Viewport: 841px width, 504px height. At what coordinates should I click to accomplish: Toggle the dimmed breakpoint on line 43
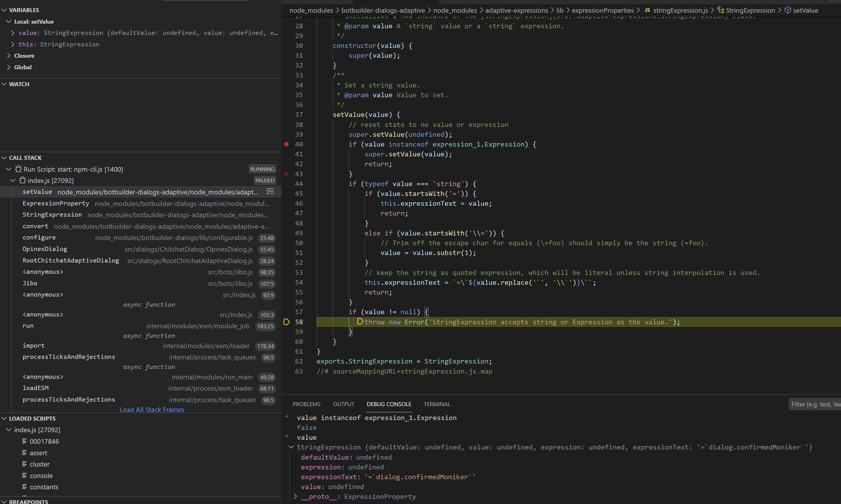(x=286, y=174)
